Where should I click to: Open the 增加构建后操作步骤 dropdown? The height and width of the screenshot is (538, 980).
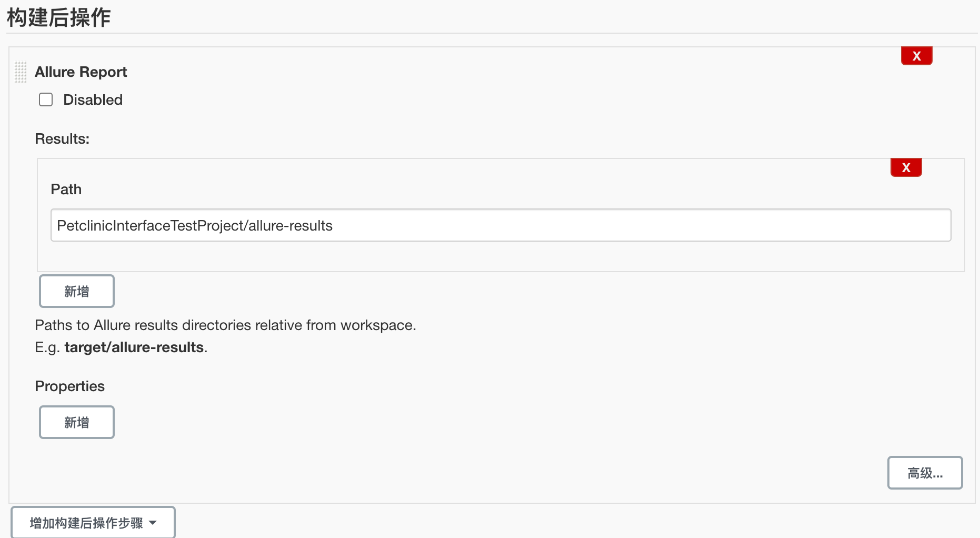click(86, 523)
